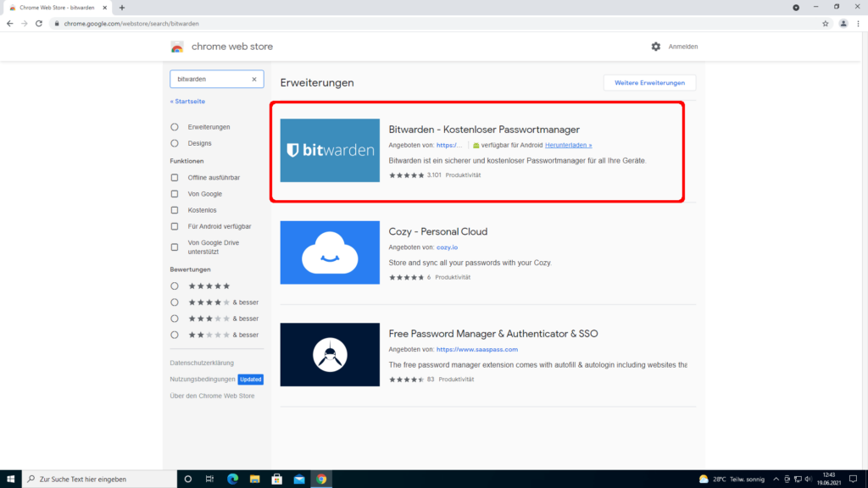Open the Bitwarden logo thumbnail

(330, 151)
